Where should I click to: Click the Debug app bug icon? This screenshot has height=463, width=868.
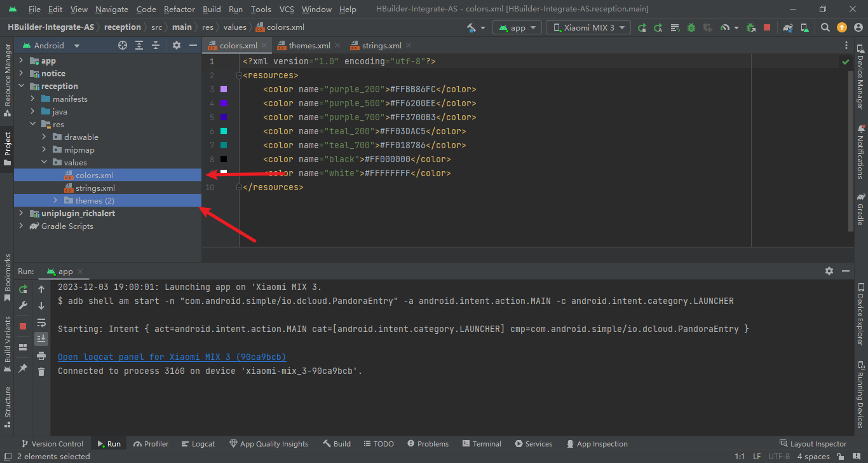(x=691, y=27)
